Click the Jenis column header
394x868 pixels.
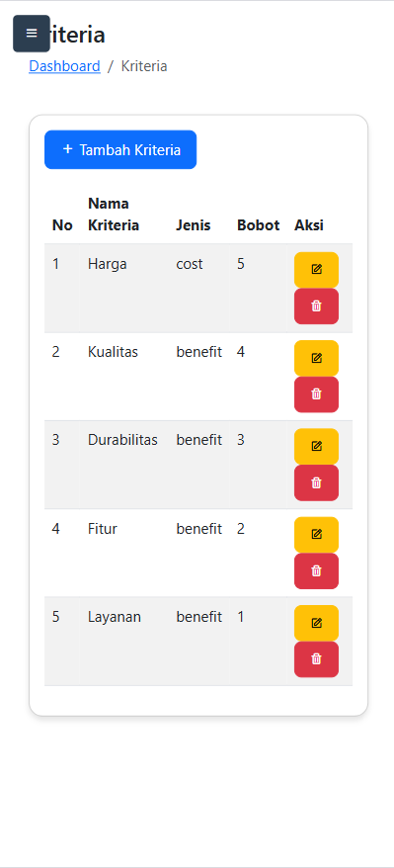click(x=194, y=225)
